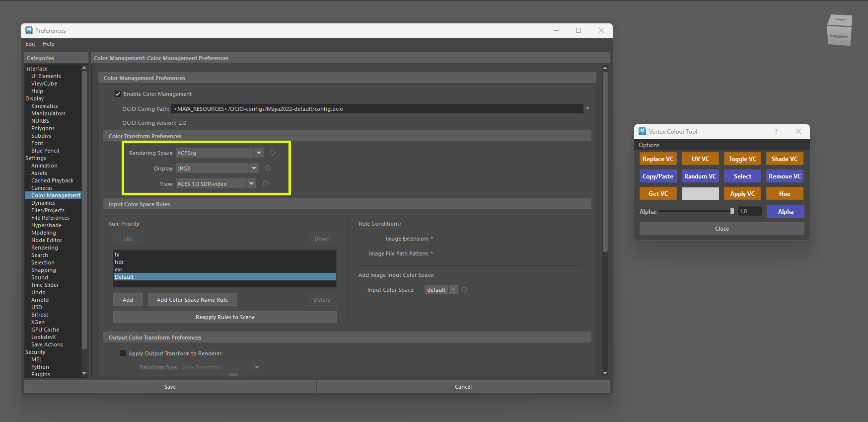Click the Save button in Preferences
The image size is (868, 422).
pos(170,387)
